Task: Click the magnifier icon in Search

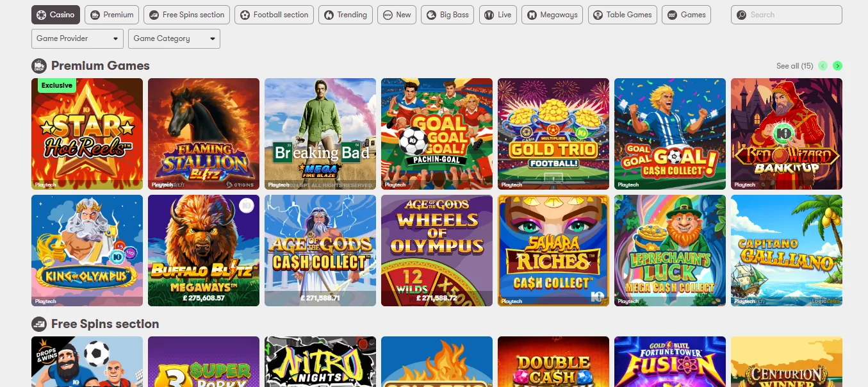Action: [x=742, y=15]
